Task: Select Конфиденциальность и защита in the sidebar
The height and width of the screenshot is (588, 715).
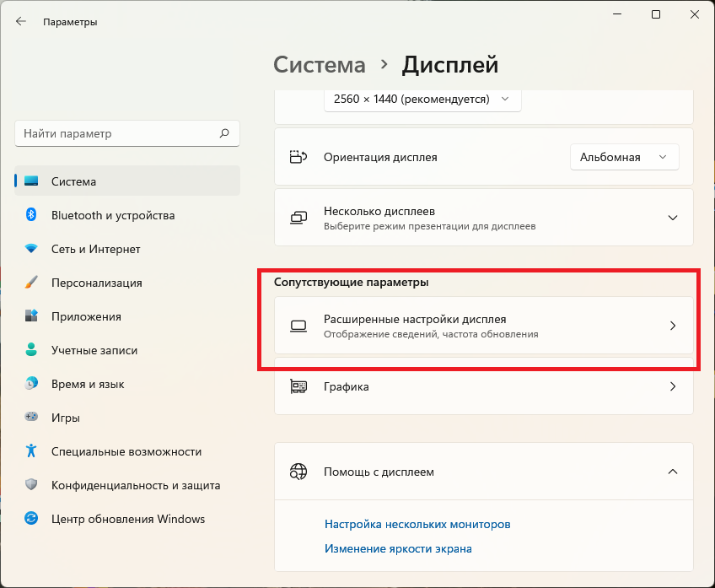Action: [136, 485]
